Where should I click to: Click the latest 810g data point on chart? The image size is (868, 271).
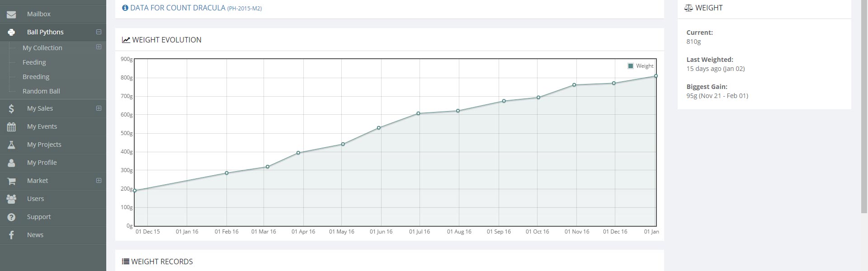656,76
